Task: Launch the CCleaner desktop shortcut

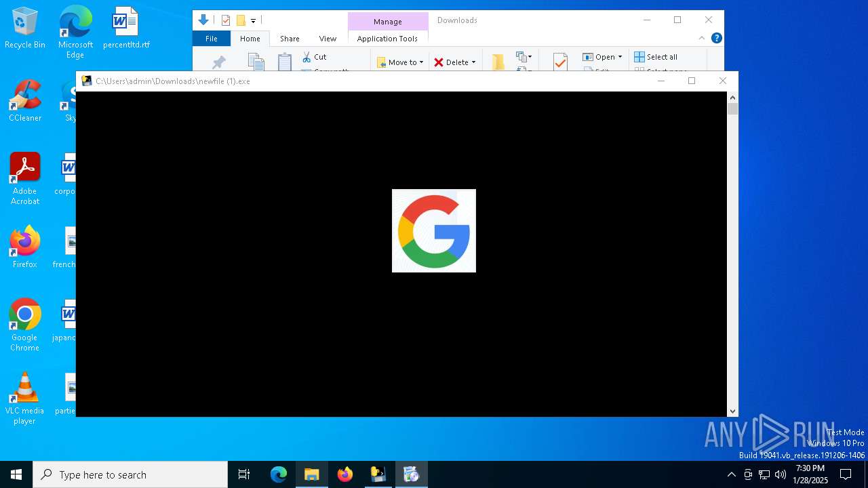Action: pyautogui.click(x=25, y=100)
